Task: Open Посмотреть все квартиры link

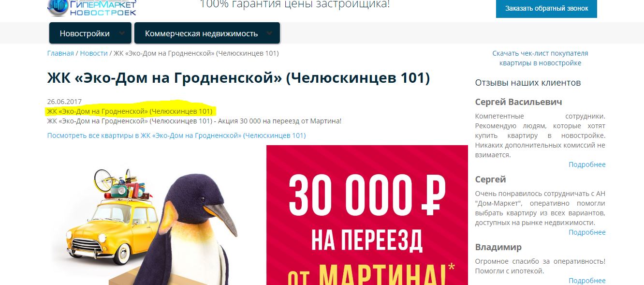Action: [176, 135]
